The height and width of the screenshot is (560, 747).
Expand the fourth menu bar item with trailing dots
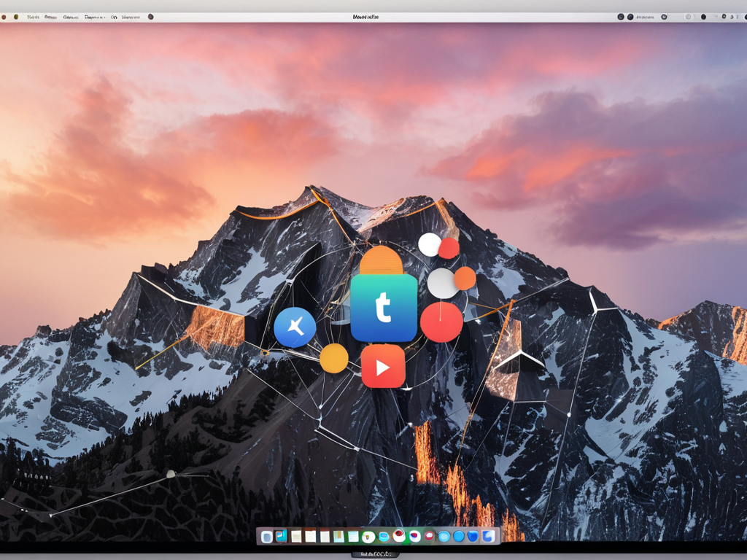click(95, 17)
